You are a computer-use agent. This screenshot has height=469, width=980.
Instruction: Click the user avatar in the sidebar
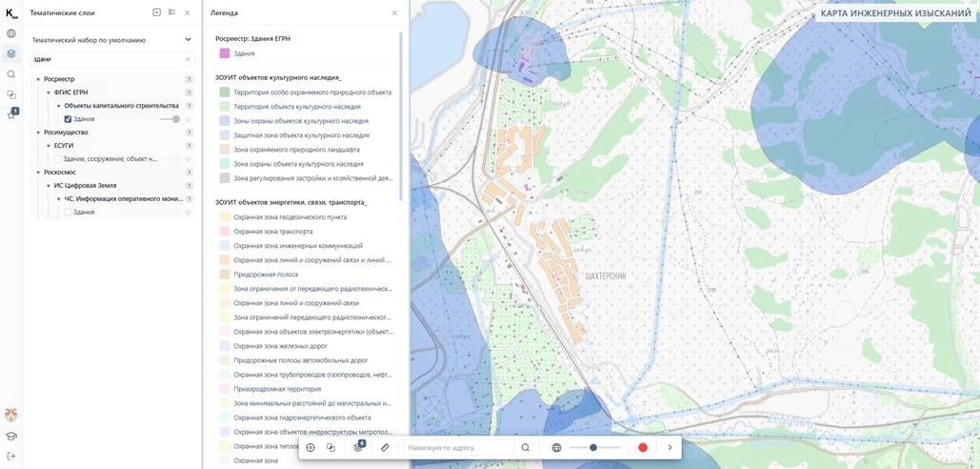click(11, 416)
